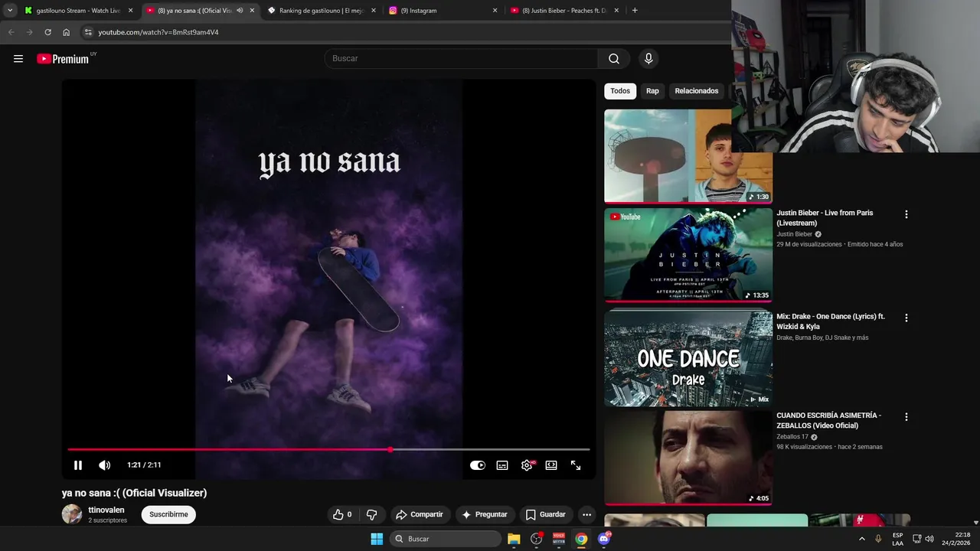Open tab search dropdown arrow
The image size is (980, 551).
9,11
